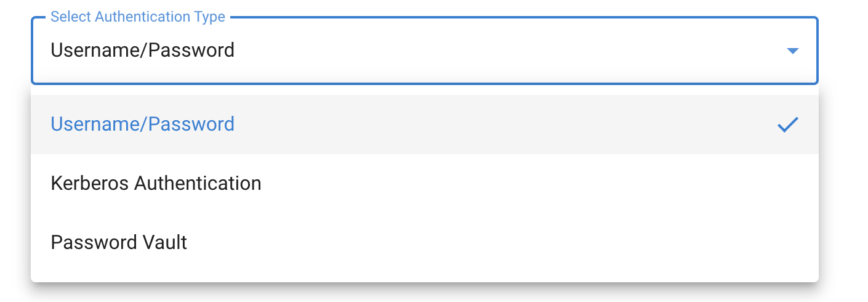Click the dropdown arrow of Authentication Type

click(x=792, y=51)
